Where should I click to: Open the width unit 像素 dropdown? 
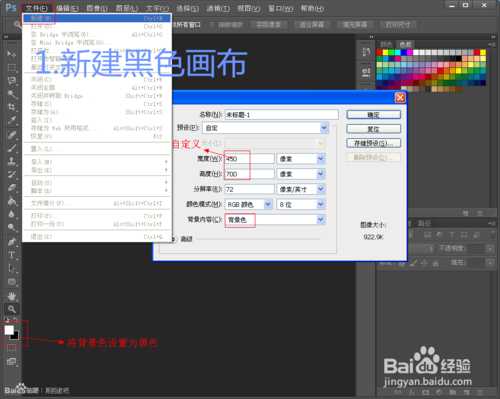[321, 159]
